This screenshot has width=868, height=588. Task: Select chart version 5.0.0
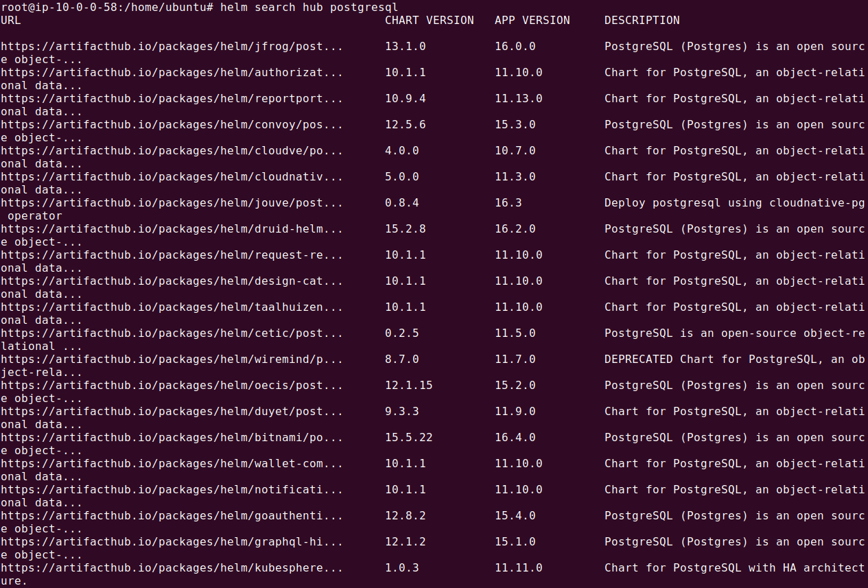(x=402, y=177)
